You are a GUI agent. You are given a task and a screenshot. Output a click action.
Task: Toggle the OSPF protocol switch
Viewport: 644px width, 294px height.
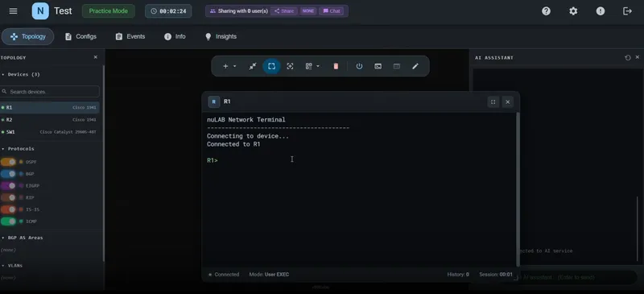click(8, 162)
